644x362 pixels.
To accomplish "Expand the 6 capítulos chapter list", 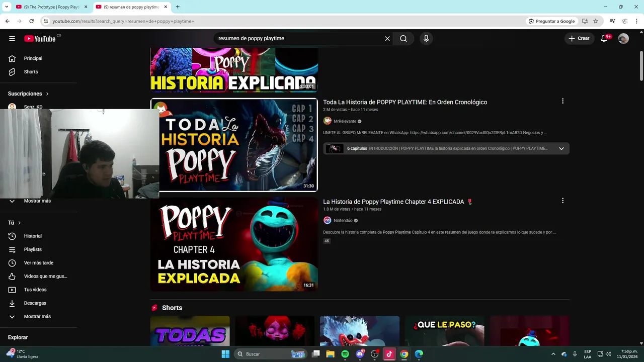I will click(446, 148).
